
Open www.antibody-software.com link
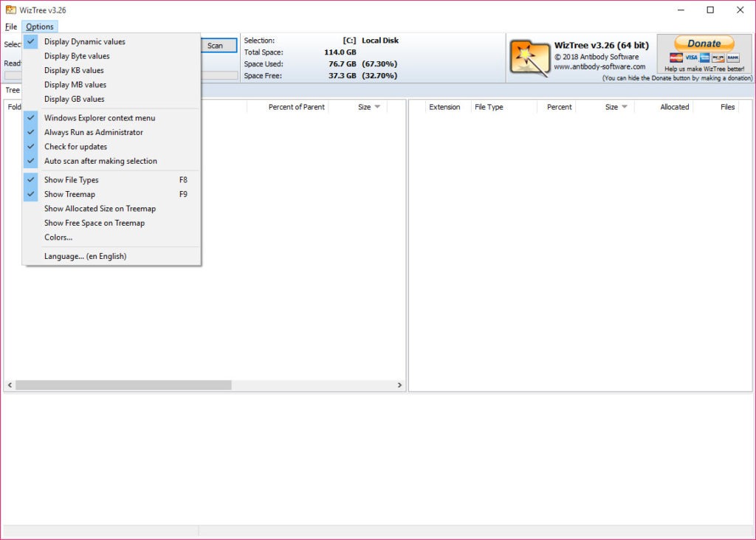click(599, 66)
